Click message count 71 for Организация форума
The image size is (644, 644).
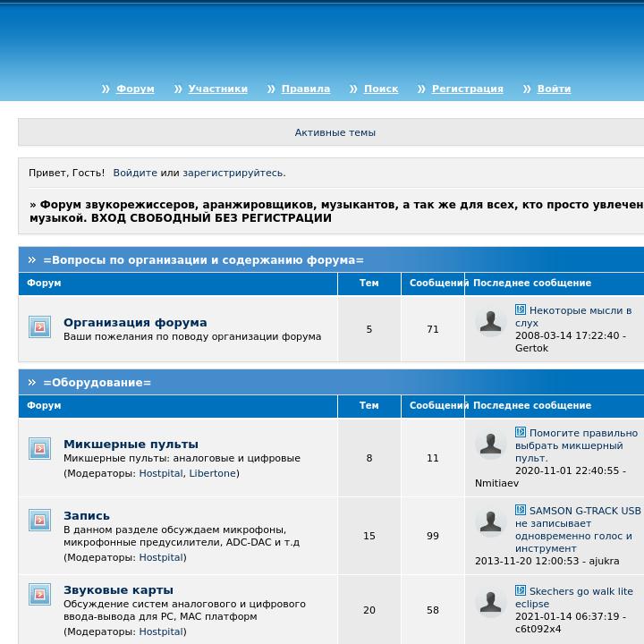(x=433, y=329)
